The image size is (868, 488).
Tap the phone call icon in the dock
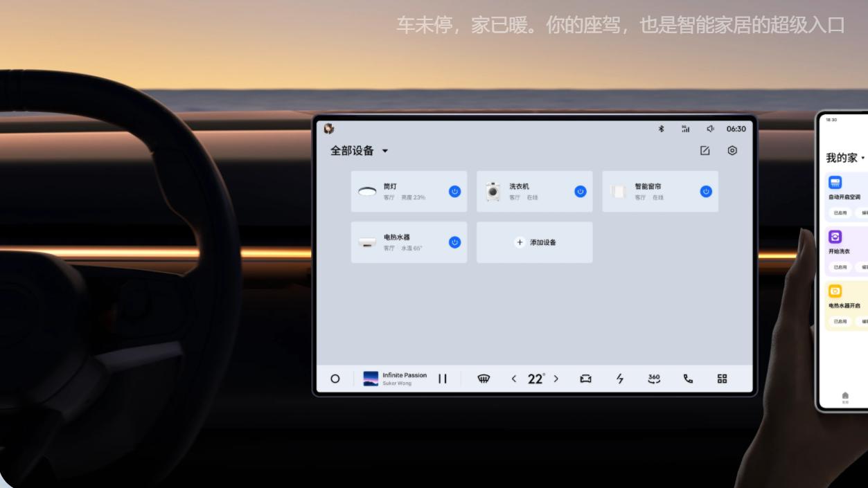click(688, 379)
